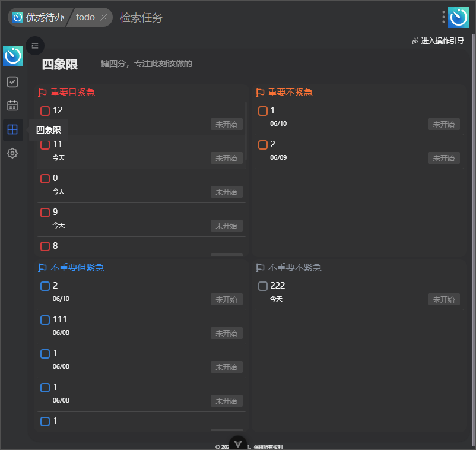Focus the 检索任务 search field

[141, 17]
